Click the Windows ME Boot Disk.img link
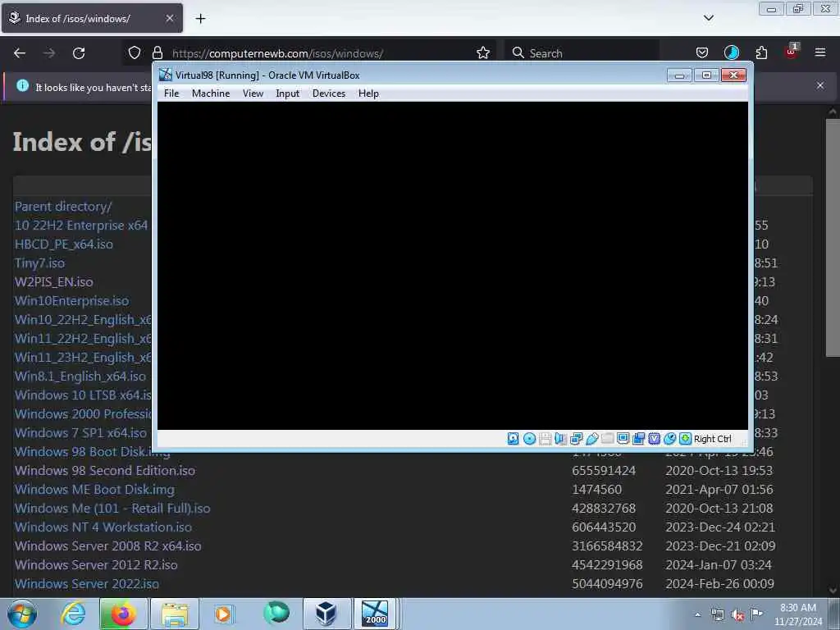Screen dimensions: 840x630 94,490
